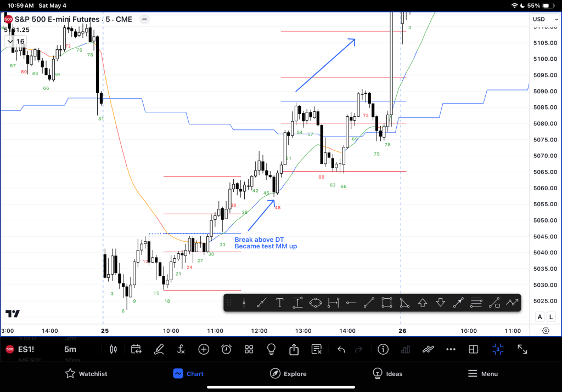562x392 pixels.
Task: Select the trend line drawing tool
Action: [x=261, y=302]
